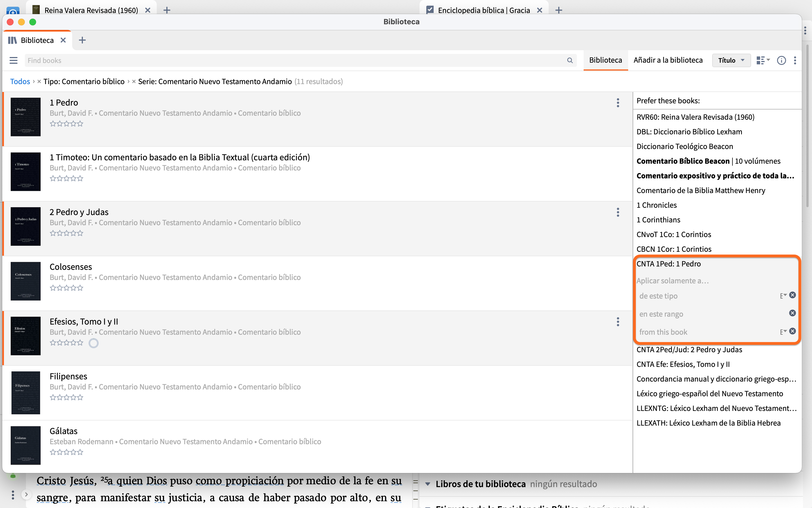812x508 pixels.
Task: Open 'de este tipo' dropdown arrow
Action: click(784, 296)
